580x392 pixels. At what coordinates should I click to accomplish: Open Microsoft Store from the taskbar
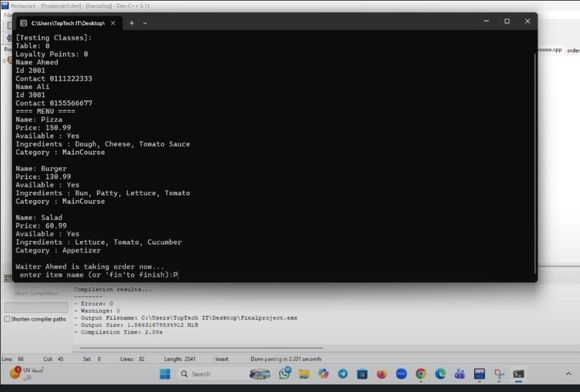click(362, 374)
